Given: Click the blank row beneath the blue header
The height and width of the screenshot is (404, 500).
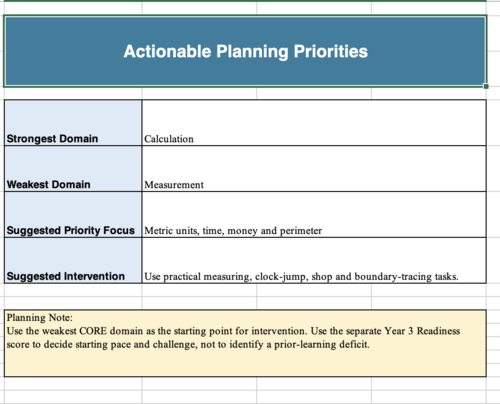Looking at the screenshot, I should [x=245, y=93].
